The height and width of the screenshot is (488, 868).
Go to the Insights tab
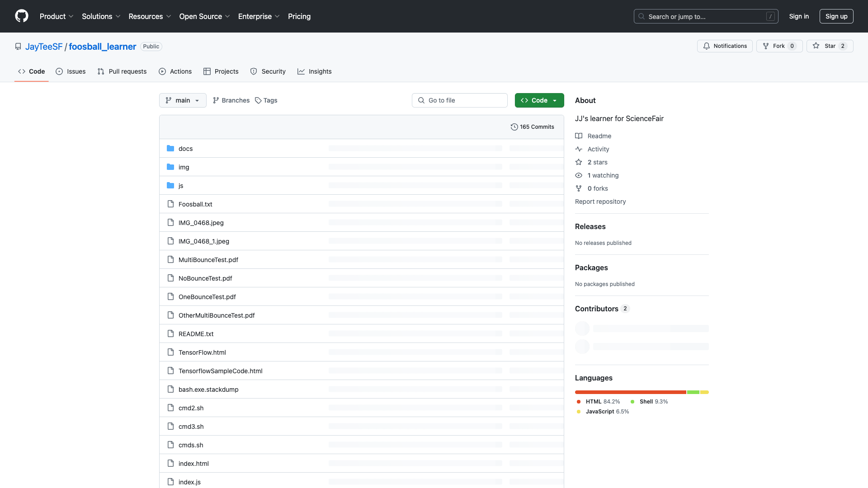tap(315, 71)
